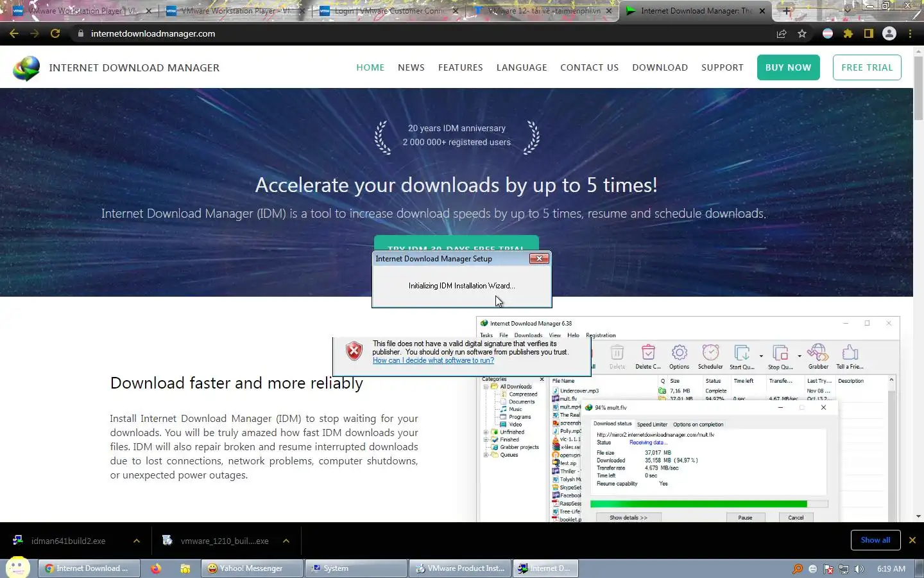Click the BUY NOW button
Viewport: 924px width, 578px height.
(788, 67)
